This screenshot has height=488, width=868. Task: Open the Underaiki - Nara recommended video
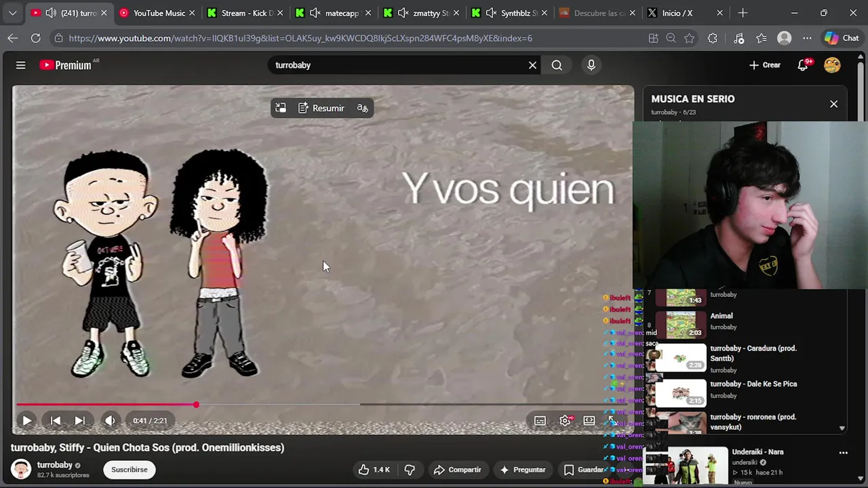[x=757, y=452]
